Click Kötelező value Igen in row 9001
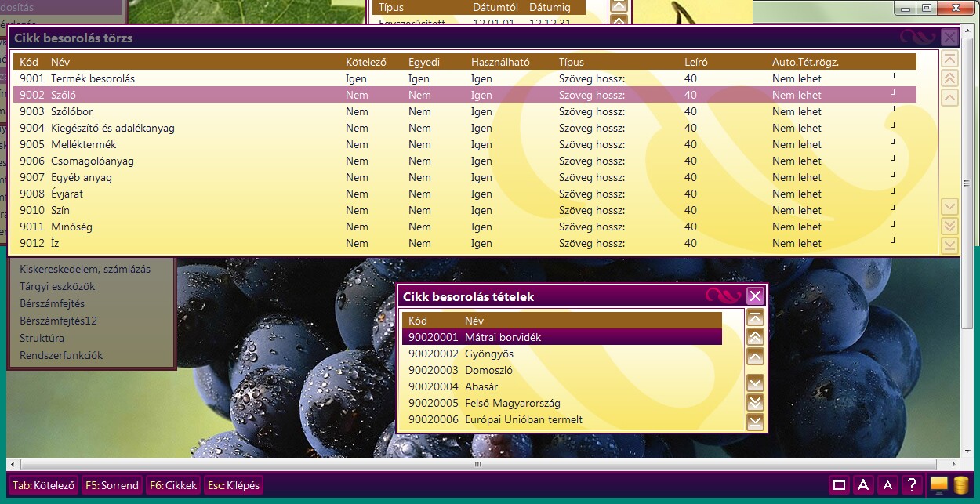 357,78
